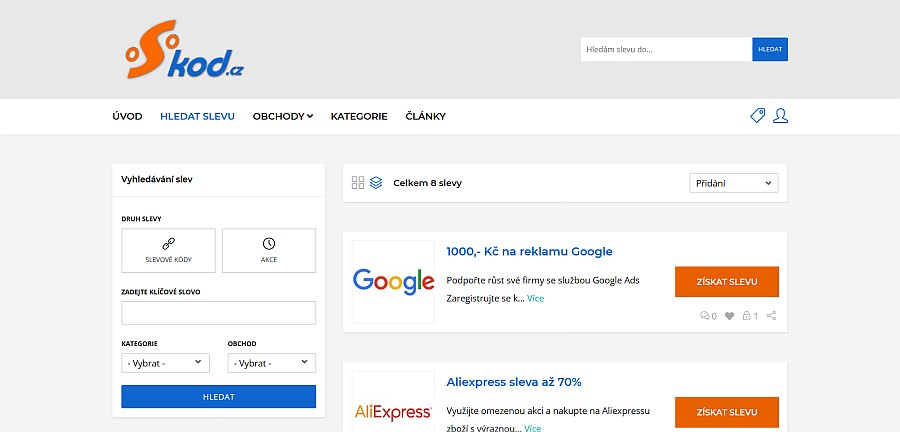The image size is (900, 432).
Task: Click Získat slevu for Google offer
Action: tap(727, 282)
